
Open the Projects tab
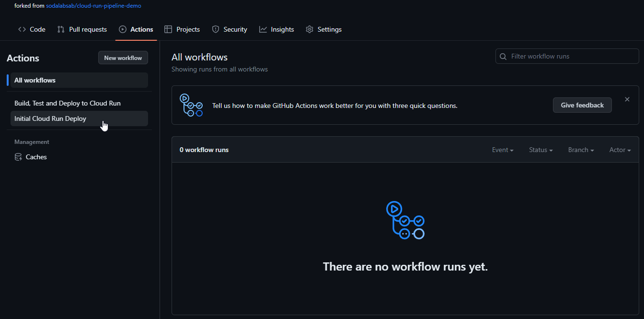(182, 29)
